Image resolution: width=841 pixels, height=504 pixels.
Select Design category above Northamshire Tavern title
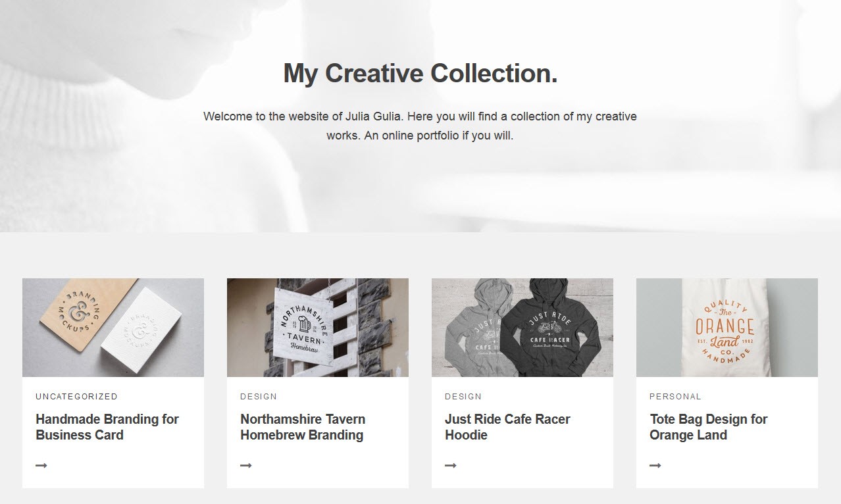point(259,397)
